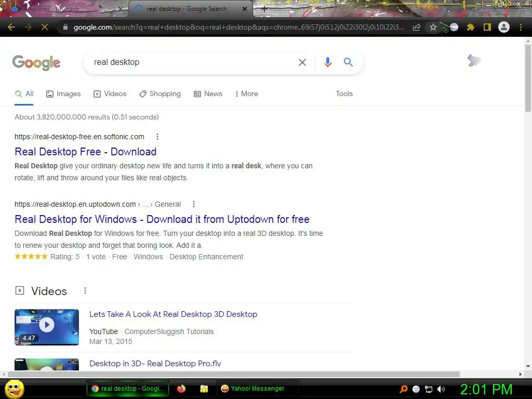The height and width of the screenshot is (399, 532).
Task: Select the All results tab
Action: (24, 94)
